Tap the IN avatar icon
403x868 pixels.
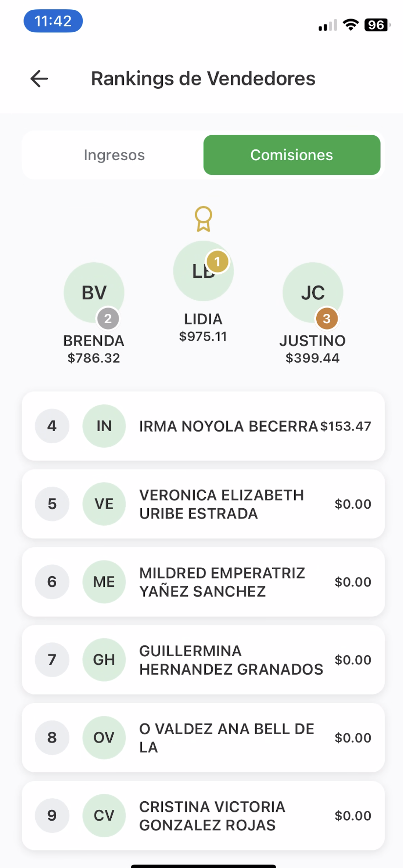tap(104, 426)
